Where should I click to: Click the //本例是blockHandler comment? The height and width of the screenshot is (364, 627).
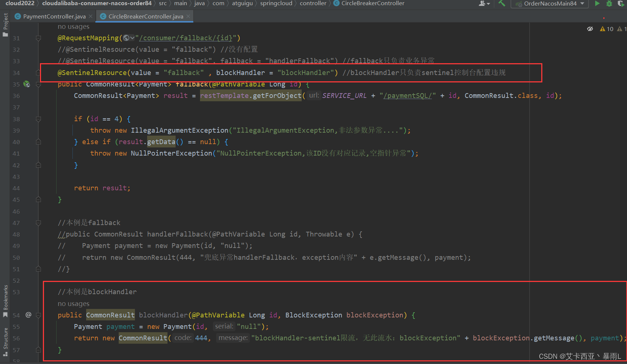click(97, 292)
